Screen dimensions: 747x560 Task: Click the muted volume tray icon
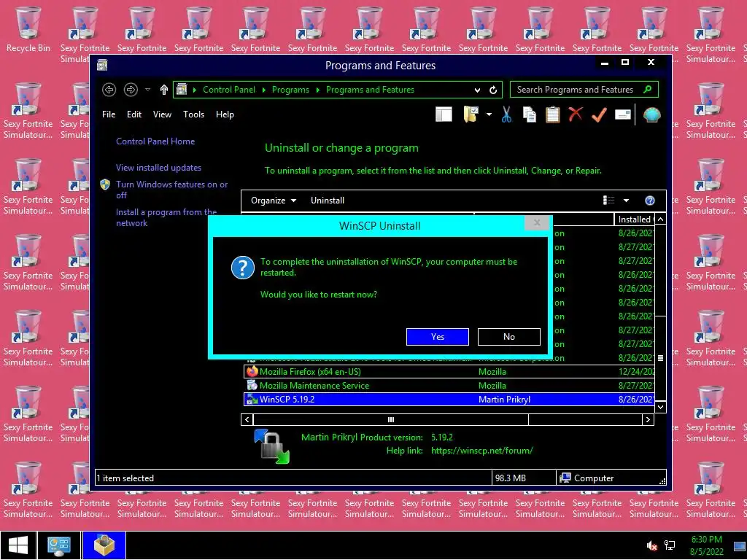652,545
